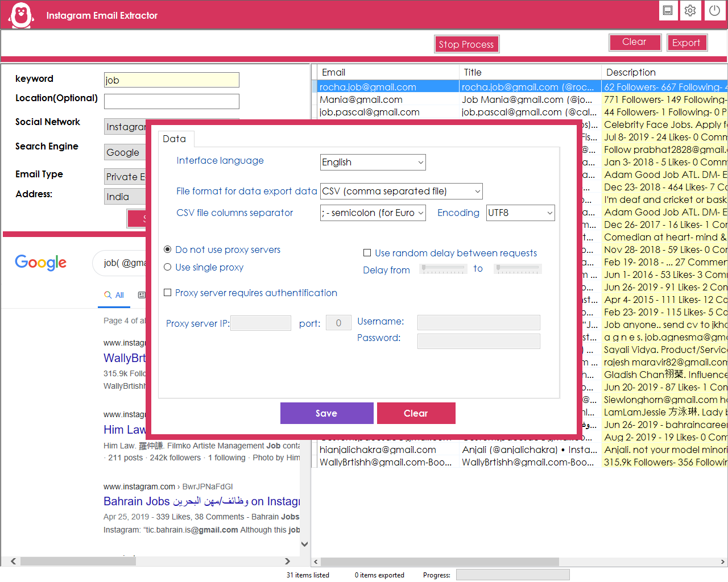This screenshot has width=728, height=582.
Task: Click the Delay from slider
Action: 443,269
